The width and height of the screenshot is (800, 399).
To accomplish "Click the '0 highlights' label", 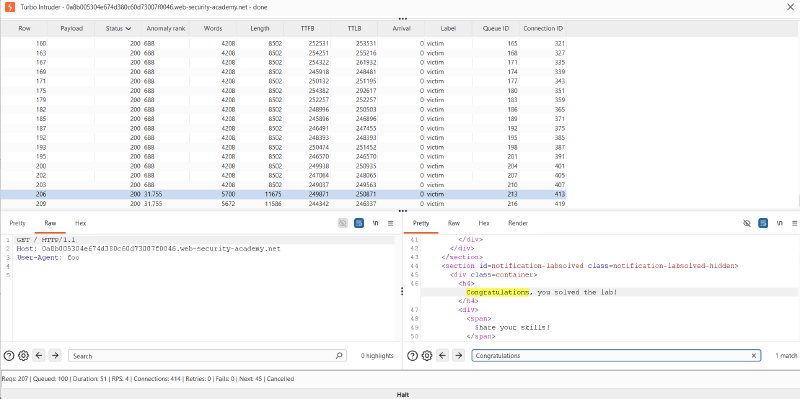I will tap(377, 356).
